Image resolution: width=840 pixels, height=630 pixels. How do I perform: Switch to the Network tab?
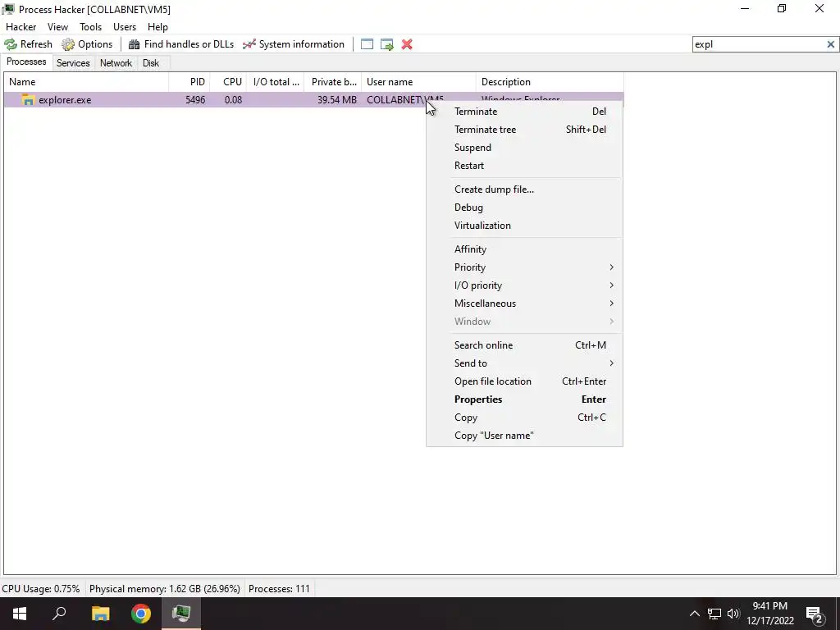[116, 63]
